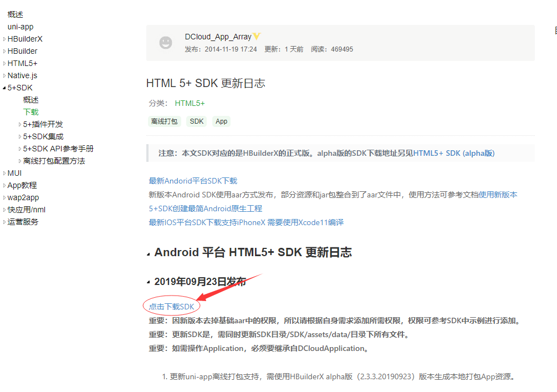The width and height of the screenshot is (557, 392).
Task: Open 下载 under 5+SDK
Action: point(31,112)
